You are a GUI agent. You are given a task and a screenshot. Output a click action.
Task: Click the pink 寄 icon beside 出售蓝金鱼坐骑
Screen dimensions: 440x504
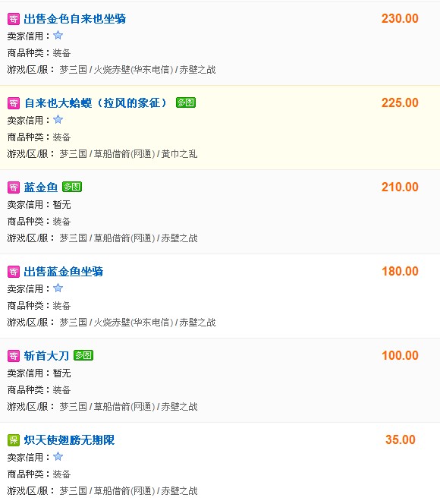[14, 272]
